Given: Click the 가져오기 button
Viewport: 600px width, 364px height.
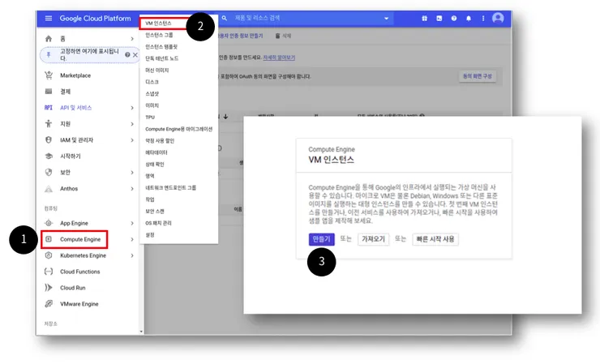Looking at the screenshot, I should 373,239.
